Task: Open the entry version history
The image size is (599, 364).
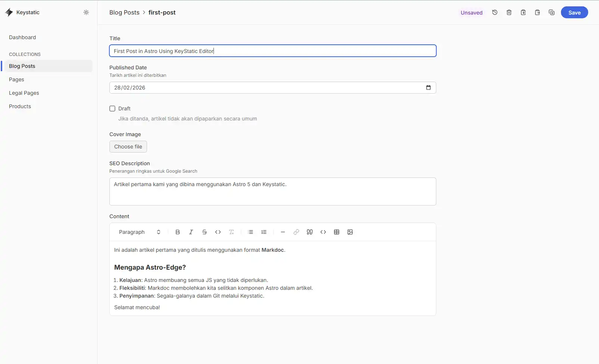Action: click(495, 12)
